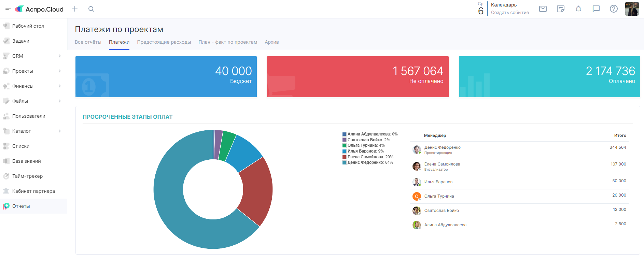Open Илья Баранов manager profile
644x259 pixels.
tap(438, 182)
